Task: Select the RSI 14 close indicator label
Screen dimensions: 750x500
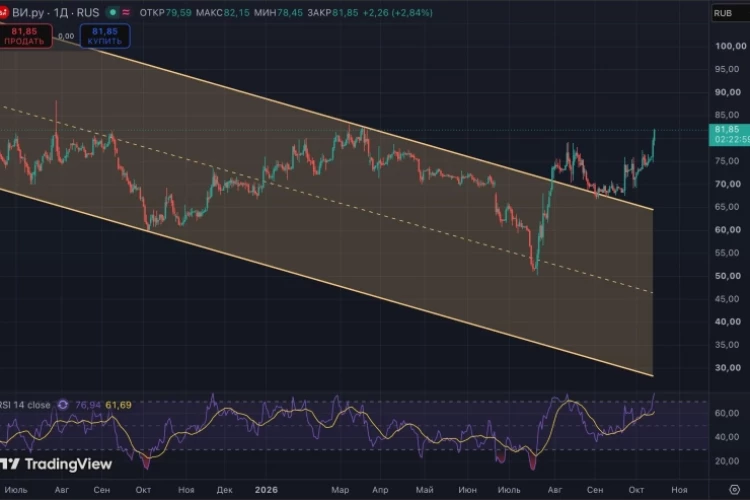Action: (x=25, y=405)
